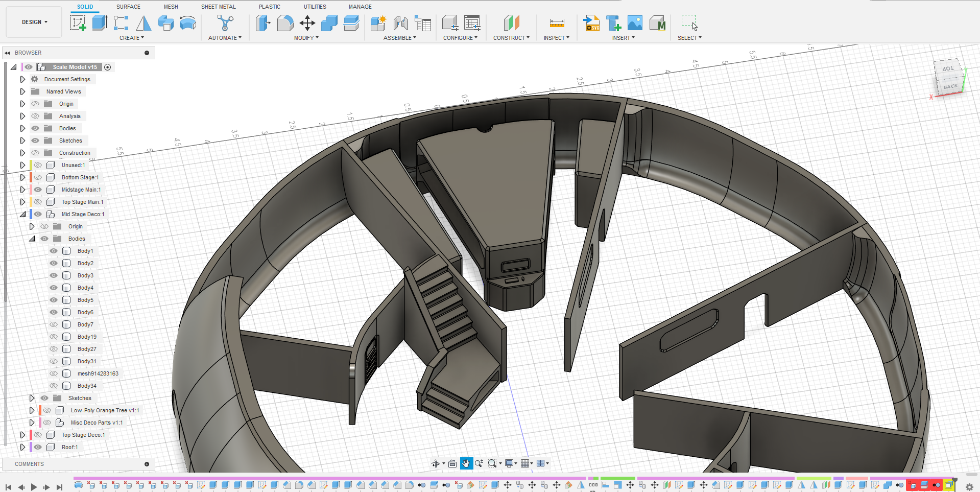Click the Select tool icon

(689, 23)
